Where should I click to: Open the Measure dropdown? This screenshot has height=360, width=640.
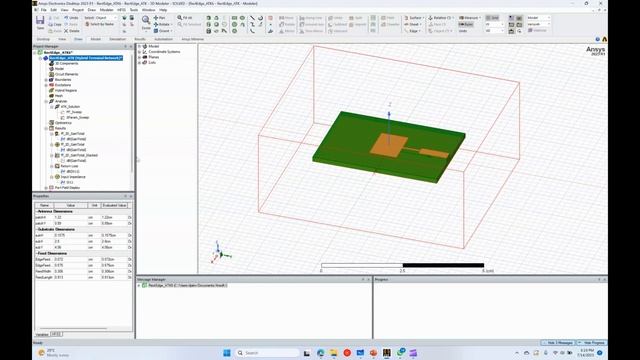pyautogui.click(x=470, y=18)
